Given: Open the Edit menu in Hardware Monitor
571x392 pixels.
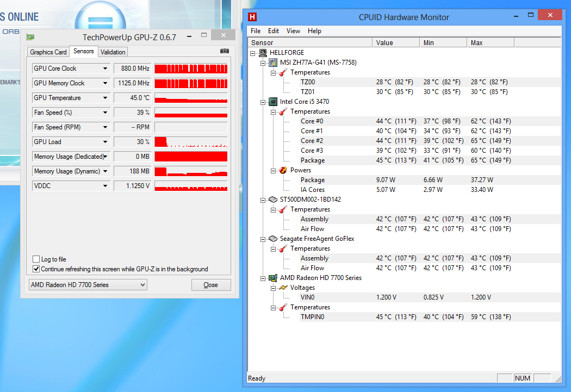Looking at the screenshot, I should click(273, 31).
